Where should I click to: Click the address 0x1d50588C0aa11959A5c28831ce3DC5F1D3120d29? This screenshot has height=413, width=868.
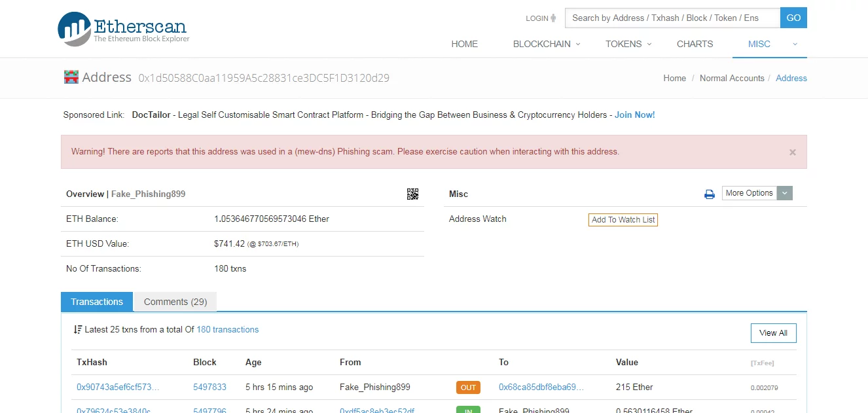[264, 78]
